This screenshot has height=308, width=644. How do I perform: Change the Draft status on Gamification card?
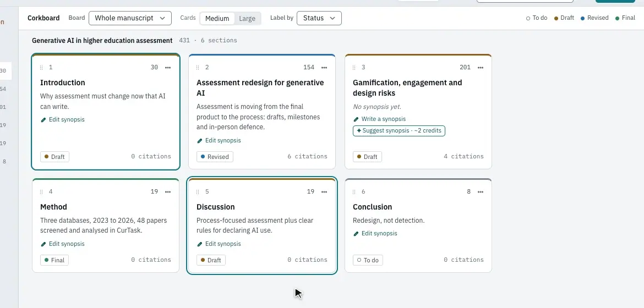click(367, 156)
